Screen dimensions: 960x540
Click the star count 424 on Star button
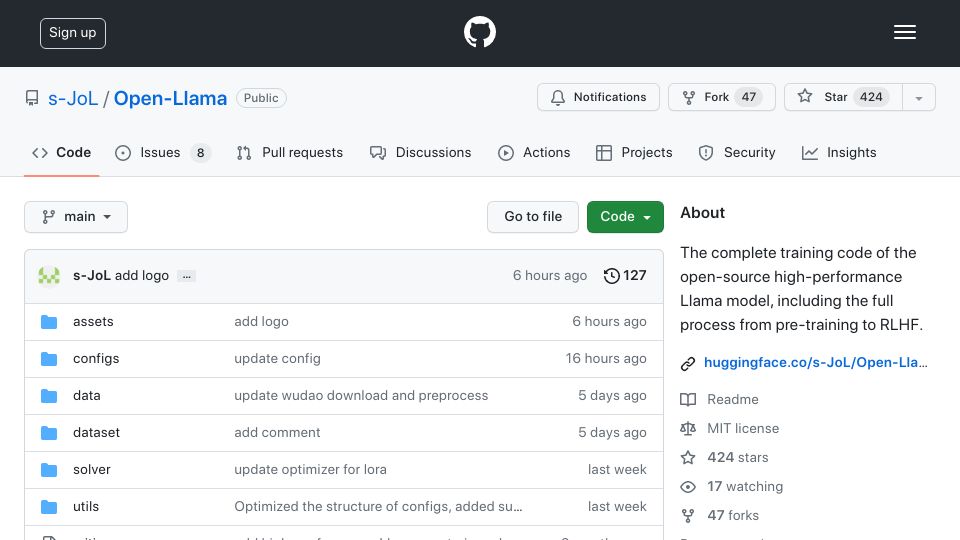871,97
